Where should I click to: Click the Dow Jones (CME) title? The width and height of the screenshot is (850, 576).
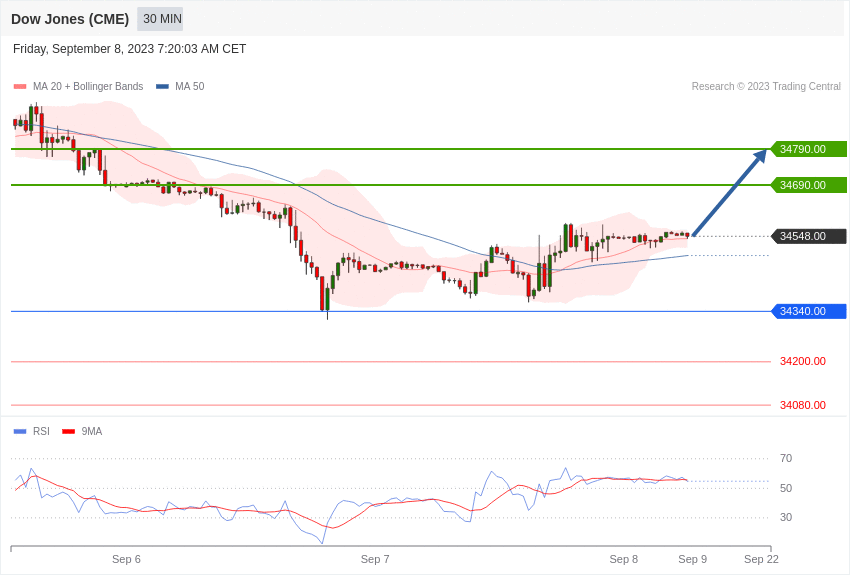tap(70, 20)
